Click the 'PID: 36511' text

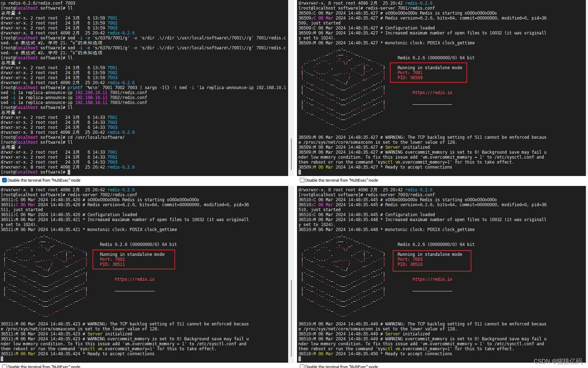112,264
